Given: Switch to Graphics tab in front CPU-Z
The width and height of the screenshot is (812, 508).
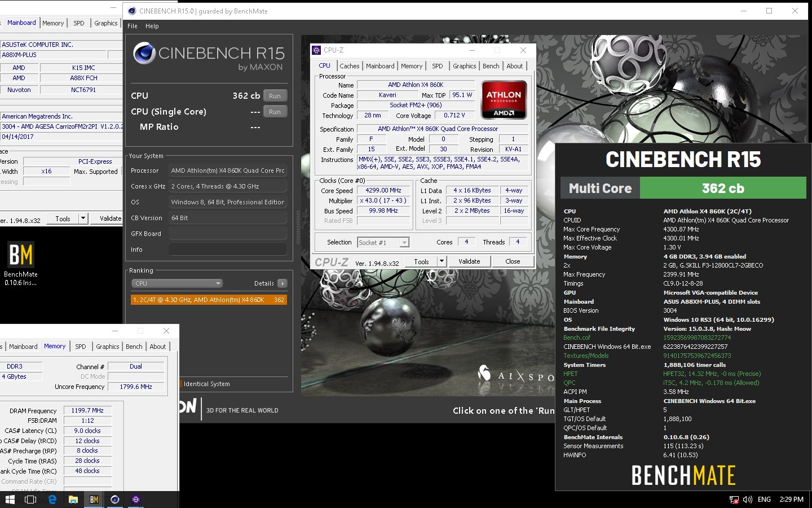Looking at the screenshot, I should [464, 66].
